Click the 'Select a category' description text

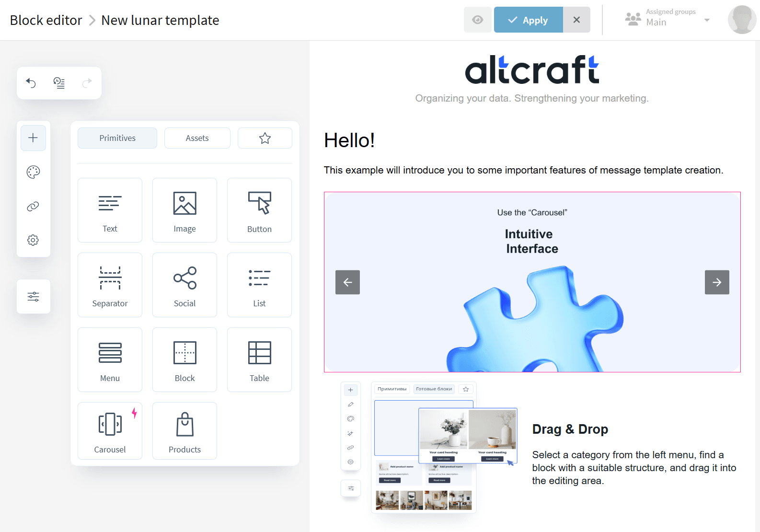pyautogui.click(x=634, y=468)
